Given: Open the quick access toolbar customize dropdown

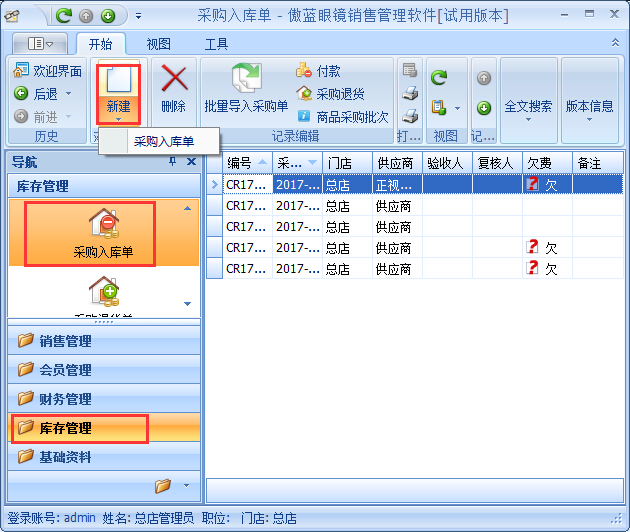Looking at the screenshot, I should 138,16.
